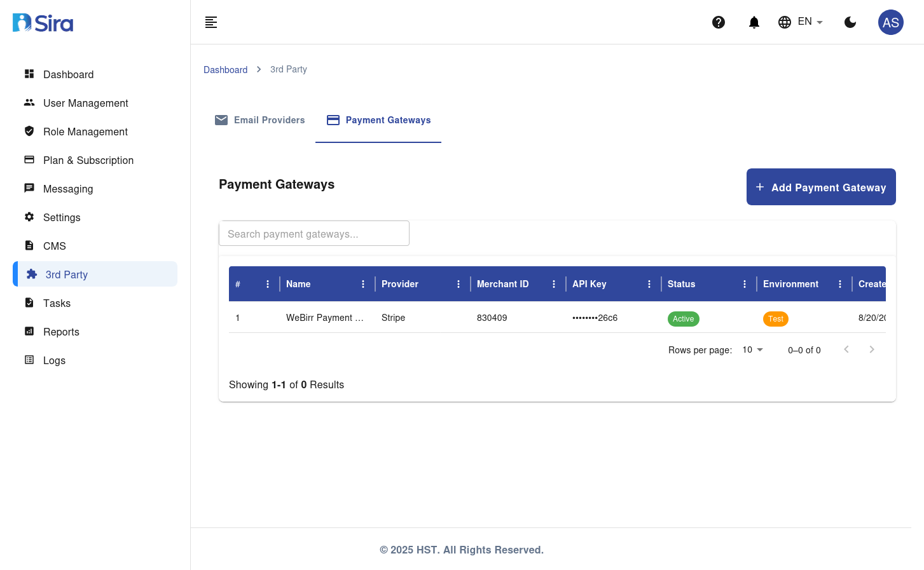This screenshot has height=570, width=924.
Task: Follow the Dashboard breadcrumb link
Action: click(225, 70)
